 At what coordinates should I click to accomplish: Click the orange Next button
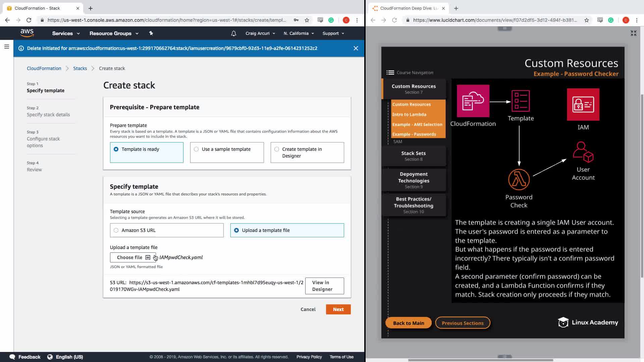click(x=338, y=309)
